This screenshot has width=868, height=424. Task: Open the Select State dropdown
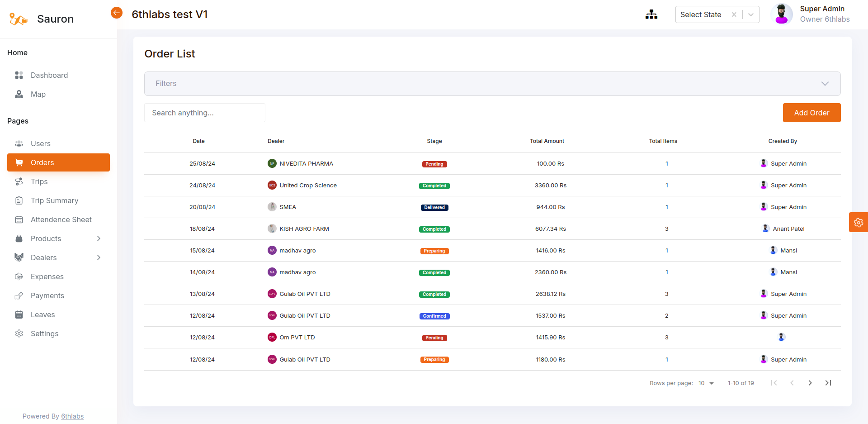coord(751,14)
